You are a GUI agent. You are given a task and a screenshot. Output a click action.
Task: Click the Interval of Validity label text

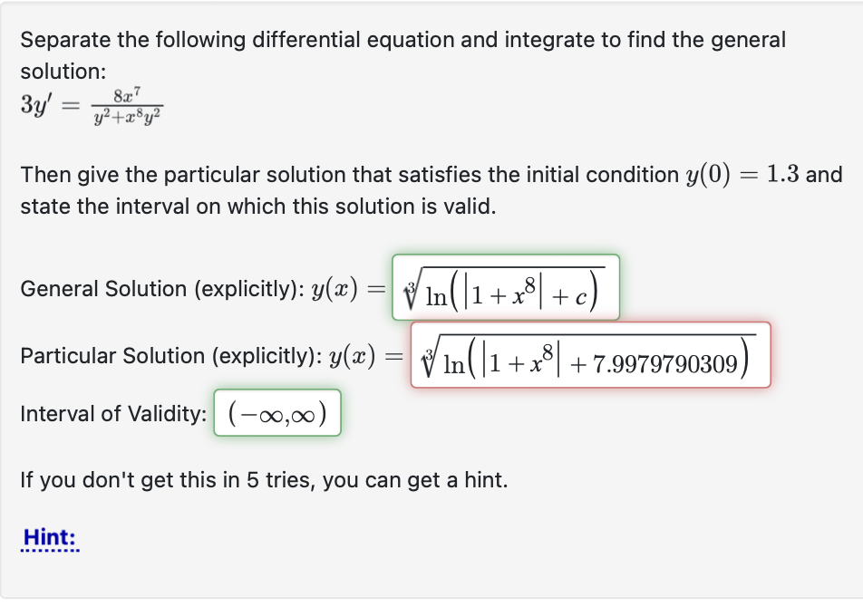(106, 413)
